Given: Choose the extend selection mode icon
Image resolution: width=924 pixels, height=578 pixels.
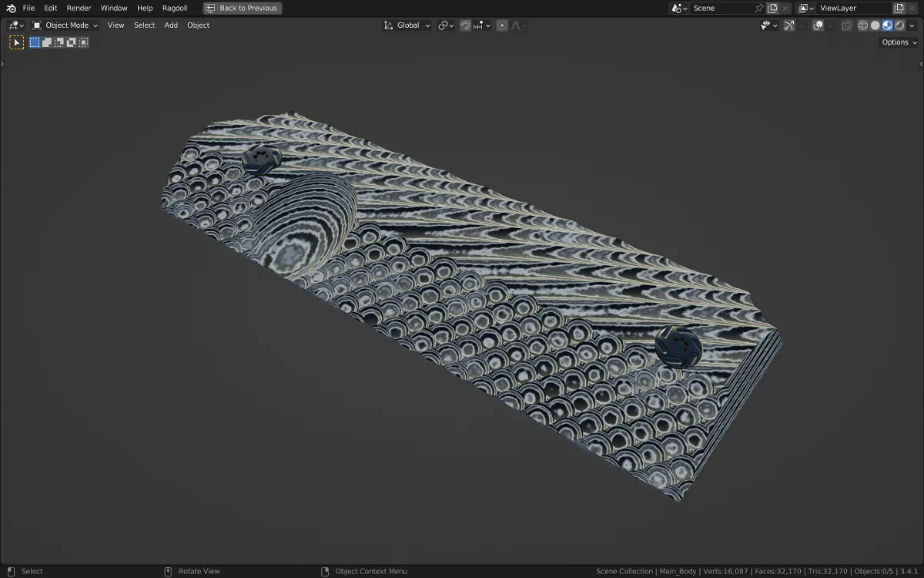Looking at the screenshot, I should (x=47, y=42).
